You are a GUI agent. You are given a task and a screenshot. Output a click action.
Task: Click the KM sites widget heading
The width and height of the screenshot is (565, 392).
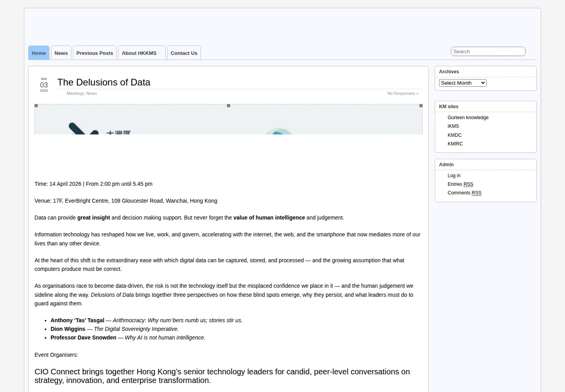pyautogui.click(x=448, y=107)
